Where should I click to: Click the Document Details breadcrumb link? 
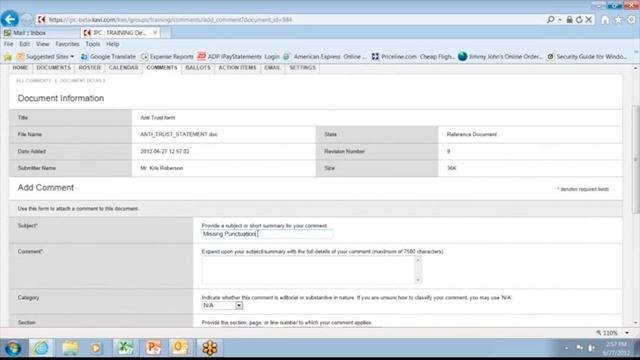tap(83, 81)
